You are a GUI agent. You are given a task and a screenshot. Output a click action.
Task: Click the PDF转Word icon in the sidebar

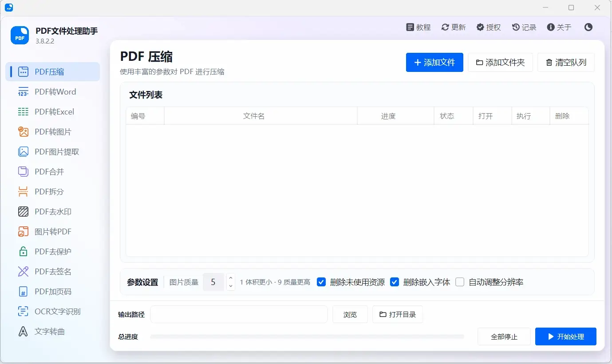click(23, 92)
